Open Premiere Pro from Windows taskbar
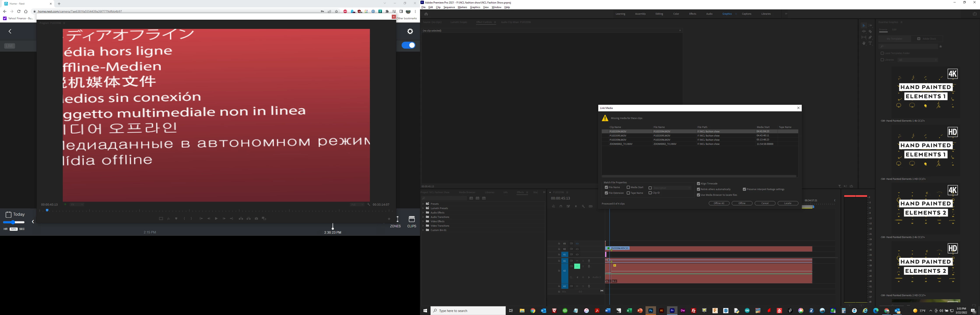This screenshot has width=980, height=315. [672, 310]
